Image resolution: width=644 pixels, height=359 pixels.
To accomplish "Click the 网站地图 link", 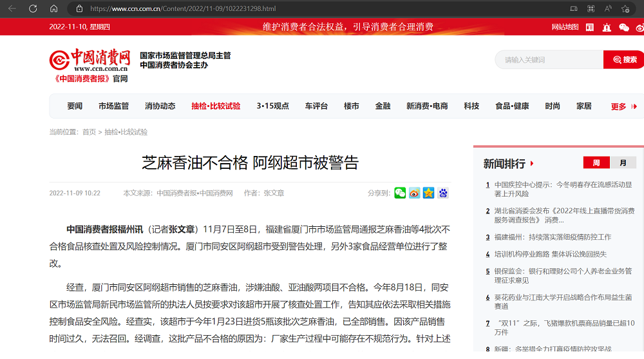I will click(x=565, y=27).
